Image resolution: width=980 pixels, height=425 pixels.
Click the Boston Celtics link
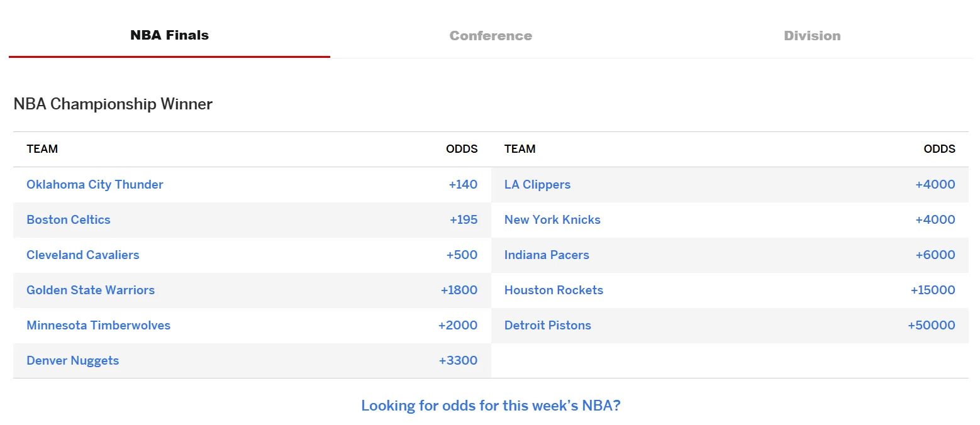[x=69, y=219]
